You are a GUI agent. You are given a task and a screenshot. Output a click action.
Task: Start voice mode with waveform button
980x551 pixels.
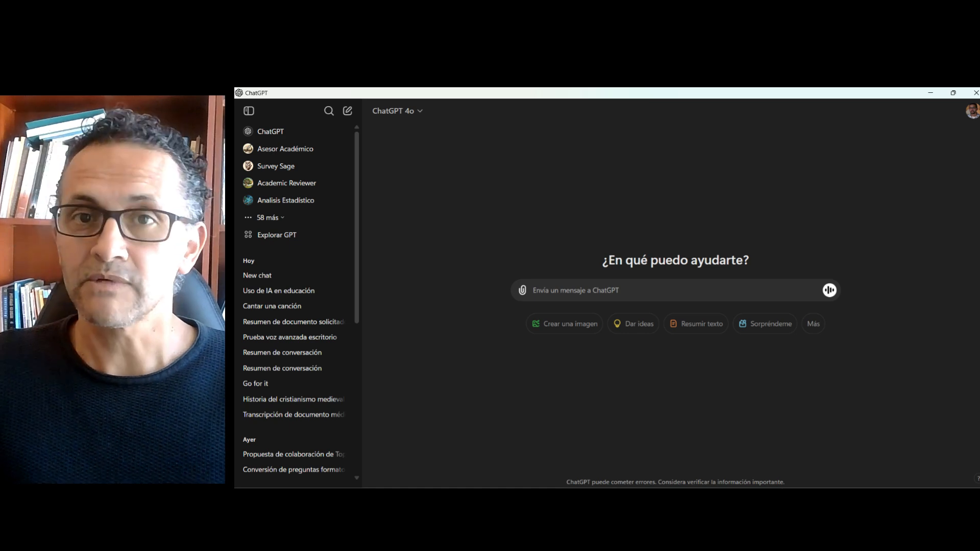829,290
